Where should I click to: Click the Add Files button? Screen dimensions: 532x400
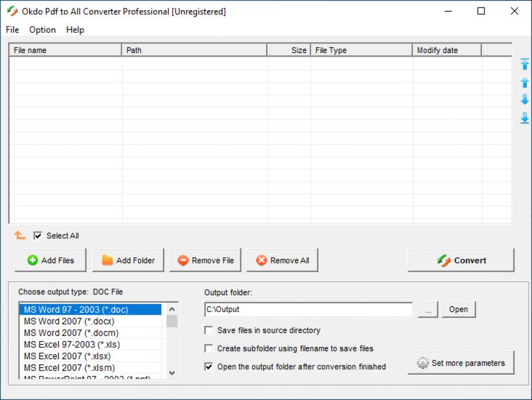click(50, 260)
